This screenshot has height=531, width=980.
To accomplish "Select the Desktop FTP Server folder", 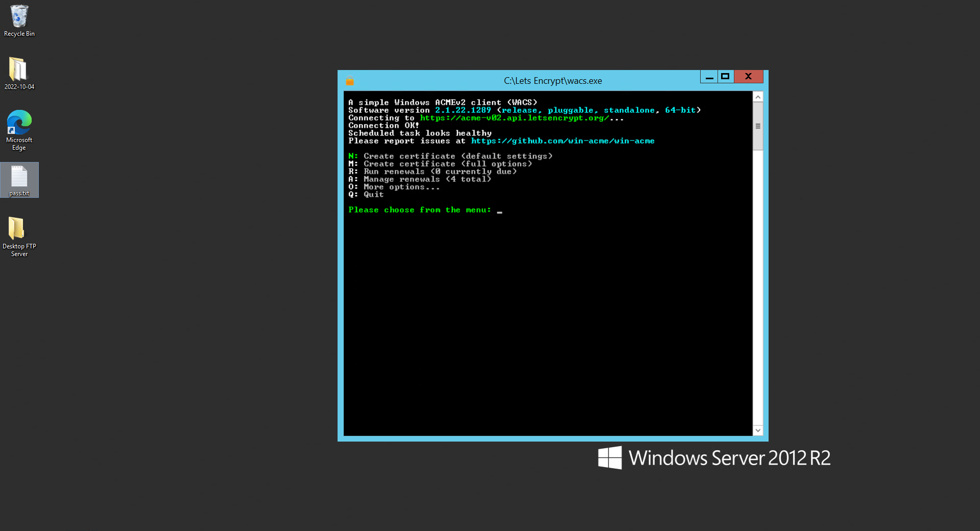I will 19,236.
